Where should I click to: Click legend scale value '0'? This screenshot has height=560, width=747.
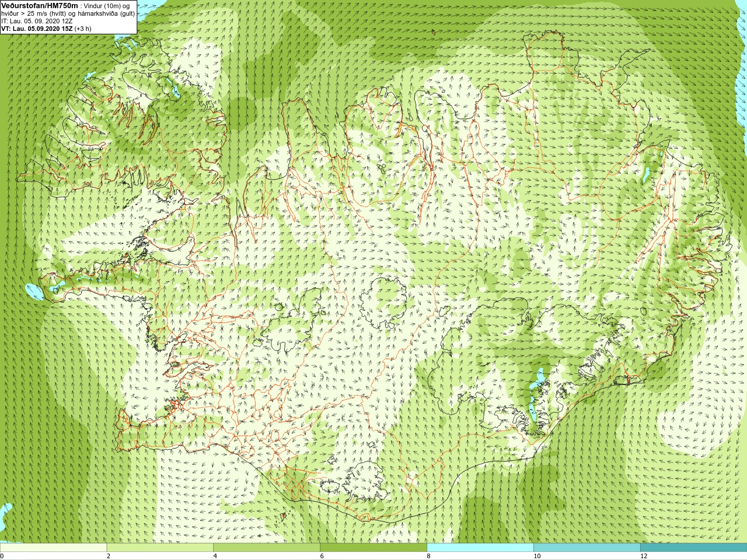coord(2,556)
